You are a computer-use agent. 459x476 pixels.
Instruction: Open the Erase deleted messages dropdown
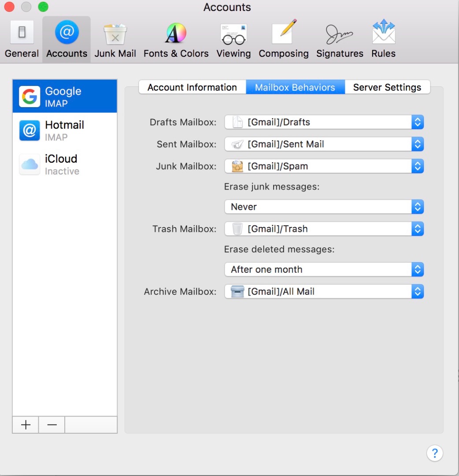[x=324, y=269]
